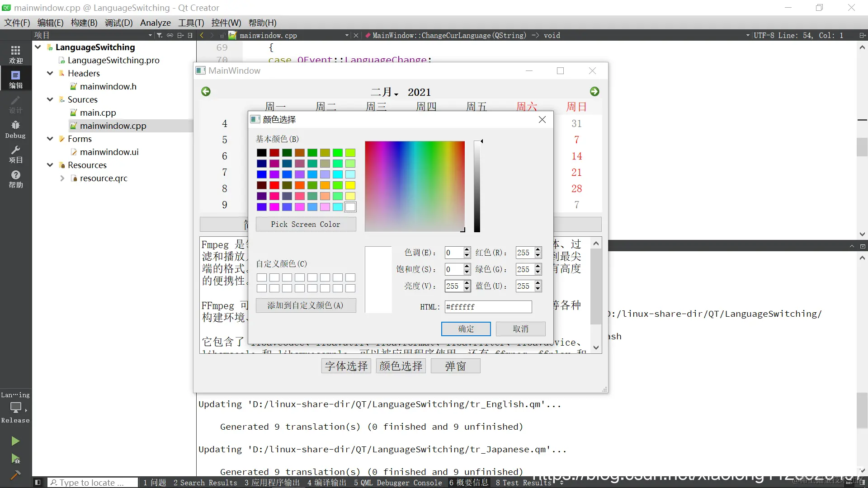Confirm color dialog with 确定 button

pyautogui.click(x=466, y=329)
